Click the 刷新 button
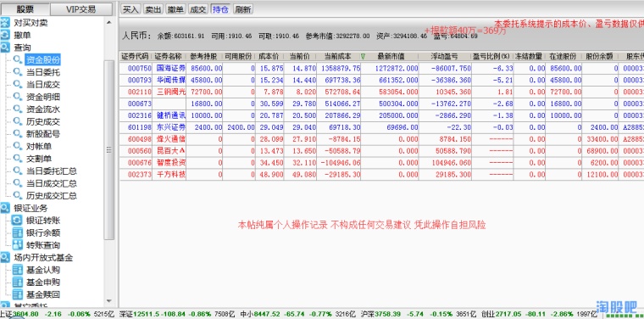 tap(242, 9)
